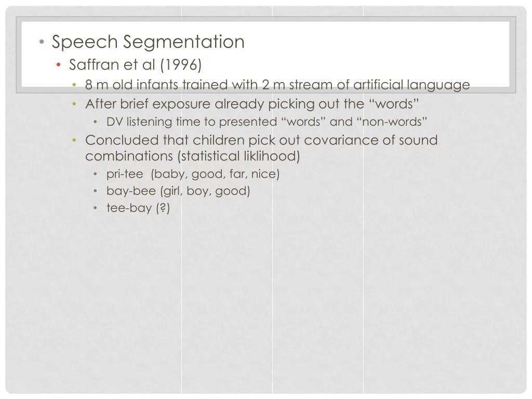Click the bullet before 'bay-bee'
This screenshot has width=532, height=399.
tap(96, 191)
